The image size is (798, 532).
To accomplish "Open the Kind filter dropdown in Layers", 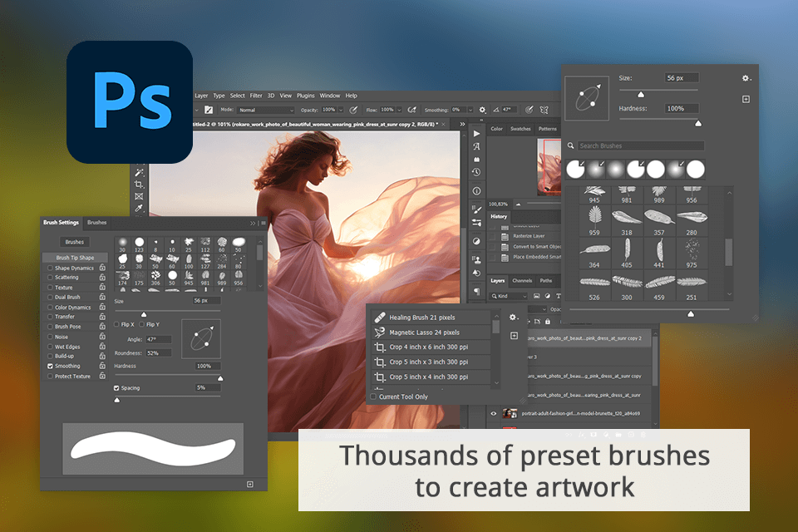I will coord(509,296).
